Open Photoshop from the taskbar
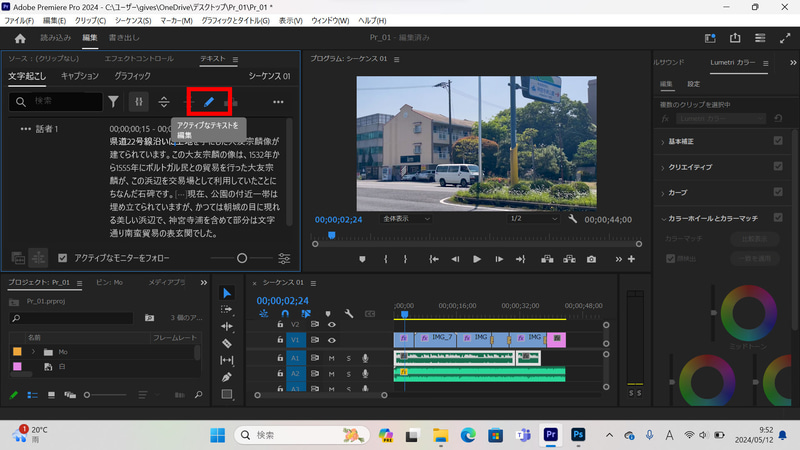This screenshot has width=800, height=450. click(578, 435)
